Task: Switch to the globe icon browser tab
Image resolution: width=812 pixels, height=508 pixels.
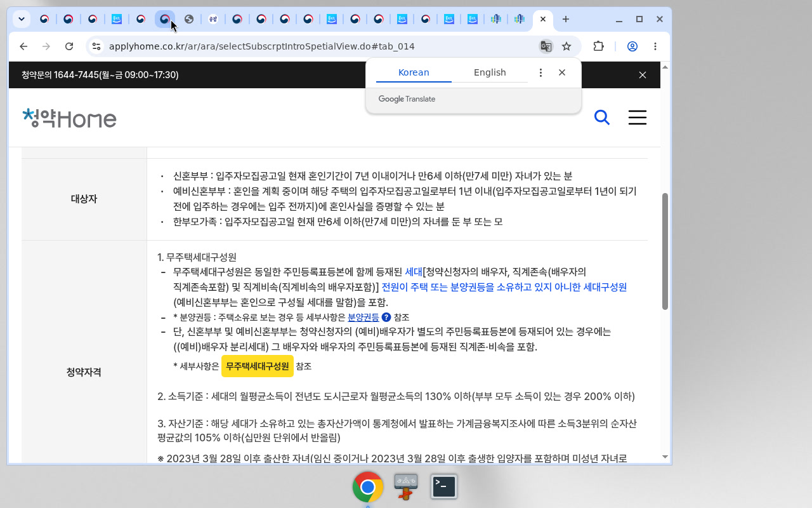Action: click(x=189, y=19)
